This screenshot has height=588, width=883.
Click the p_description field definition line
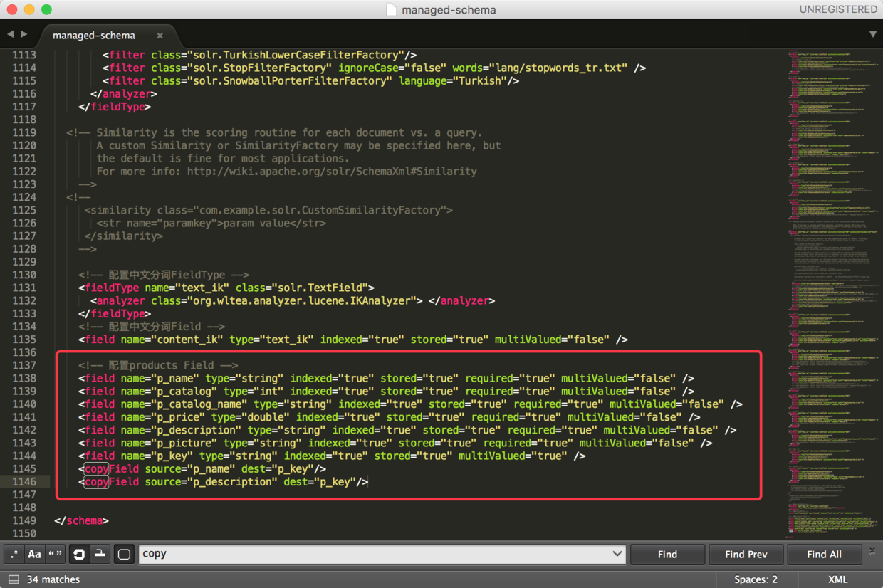click(x=407, y=430)
